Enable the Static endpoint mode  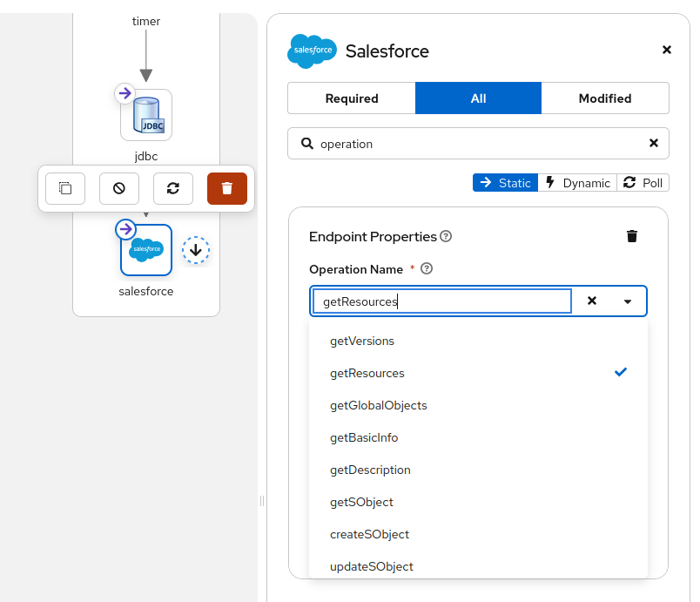coord(505,183)
